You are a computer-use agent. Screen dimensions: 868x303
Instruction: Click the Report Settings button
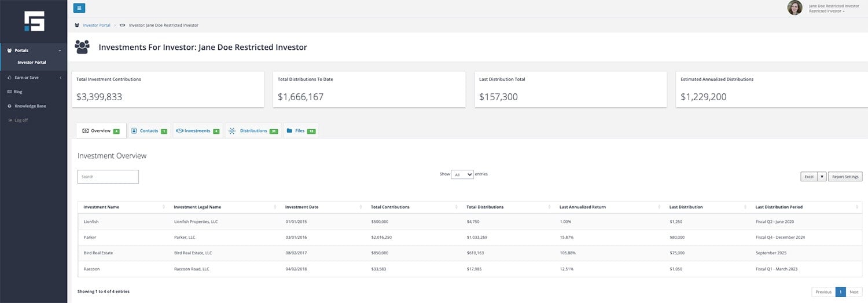pos(845,177)
